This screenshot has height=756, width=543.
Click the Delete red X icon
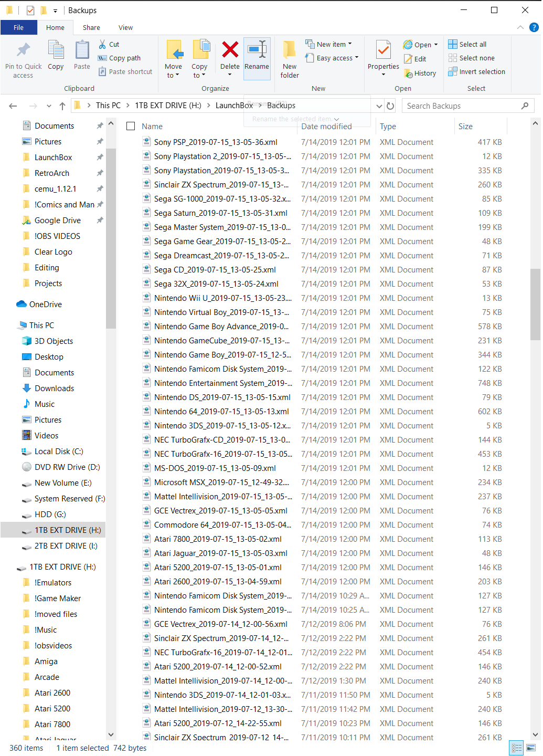pyautogui.click(x=230, y=50)
